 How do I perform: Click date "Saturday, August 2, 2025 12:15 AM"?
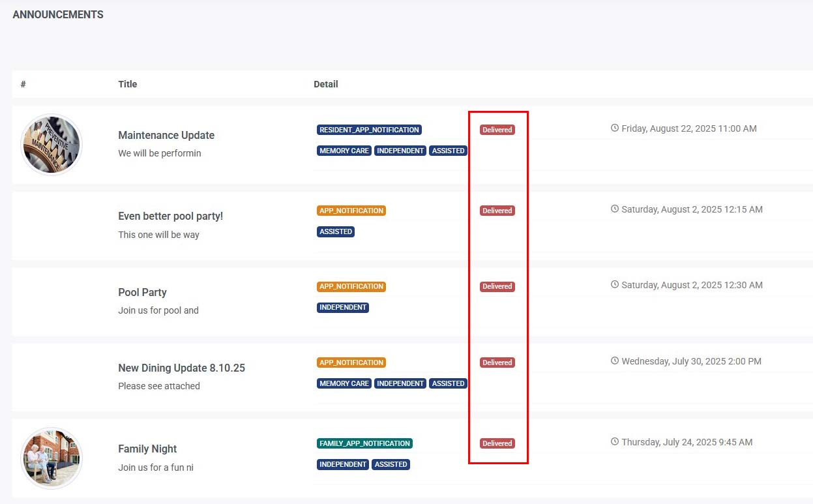pos(692,209)
